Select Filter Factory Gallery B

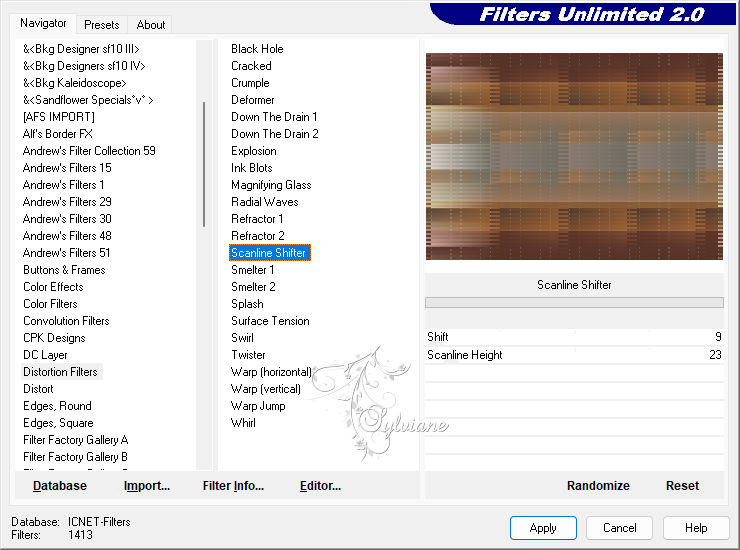[76, 457]
